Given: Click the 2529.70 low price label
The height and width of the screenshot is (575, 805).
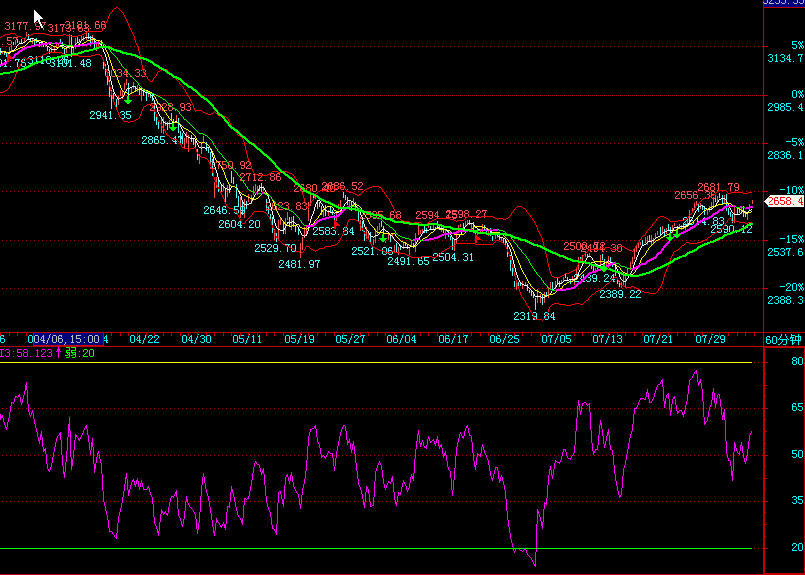Looking at the screenshot, I should tap(275, 248).
